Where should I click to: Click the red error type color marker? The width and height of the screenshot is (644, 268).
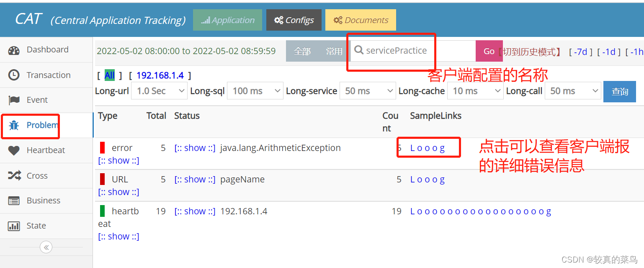click(x=103, y=148)
